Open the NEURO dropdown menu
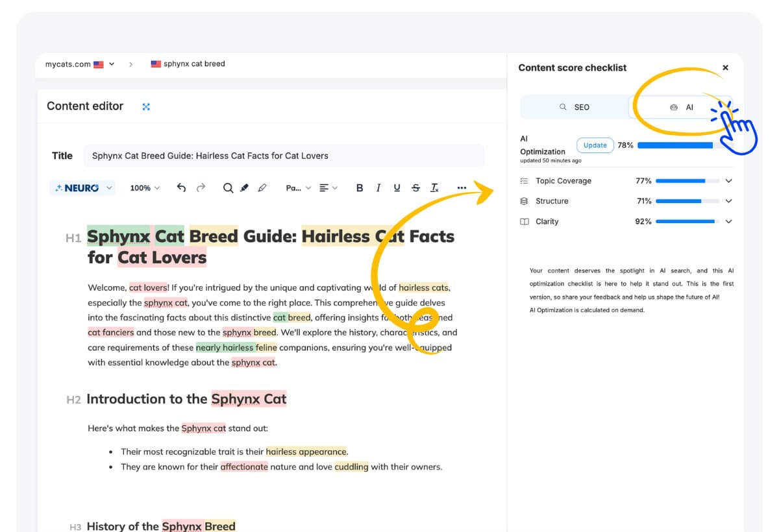The width and height of the screenshot is (779, 532). tap(82, 187)
